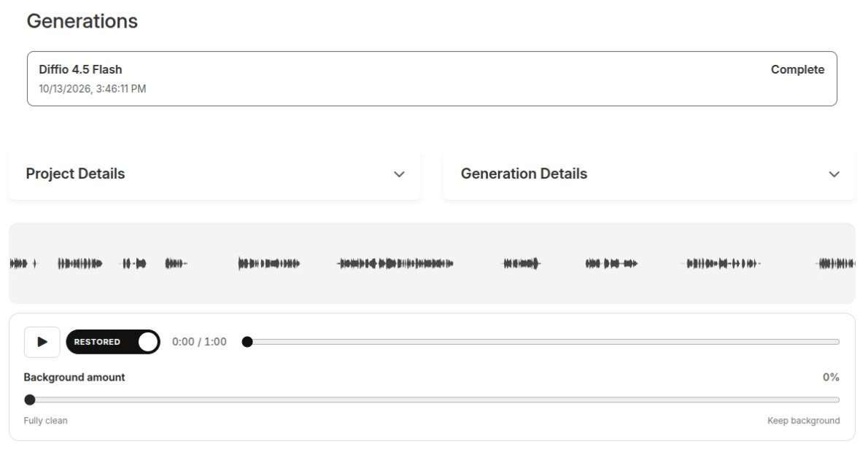Click the Background amount 0% value
This screenshot has height=452, width=868.
[831, 378]
